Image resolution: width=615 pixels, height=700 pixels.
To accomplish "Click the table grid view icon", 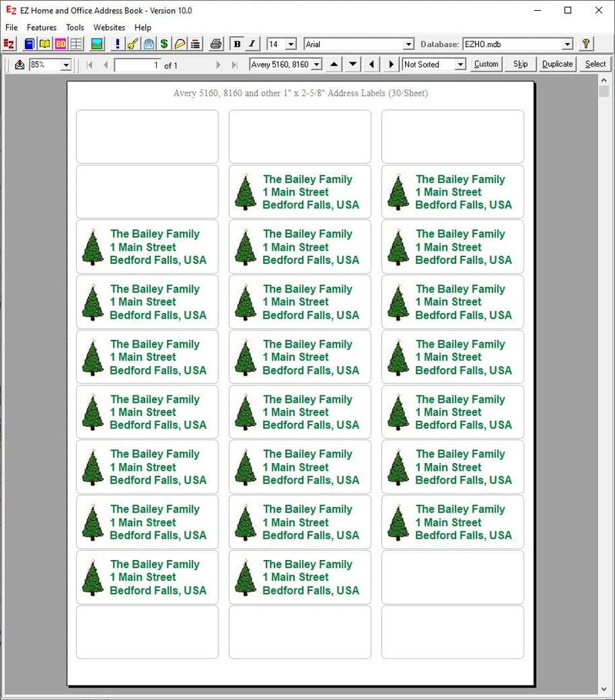I will (x=76, y=44).
